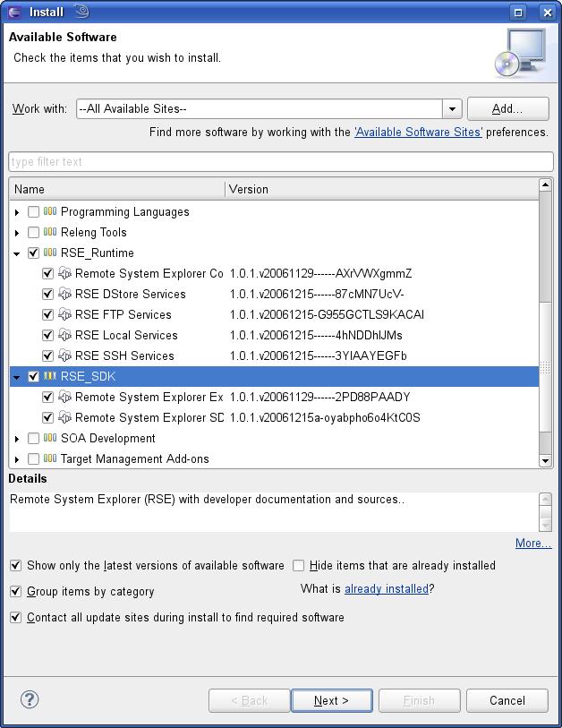Uncheck the RSE_Runtime category checkbox

[33, 253]
